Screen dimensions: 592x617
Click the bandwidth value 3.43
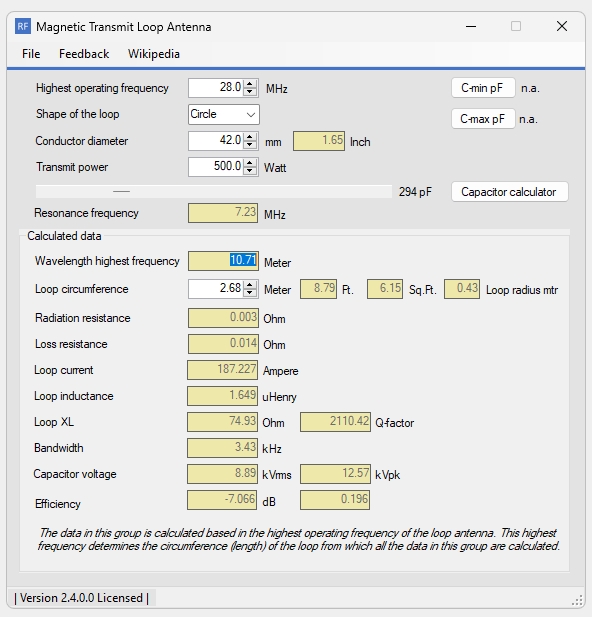point(223,448)
